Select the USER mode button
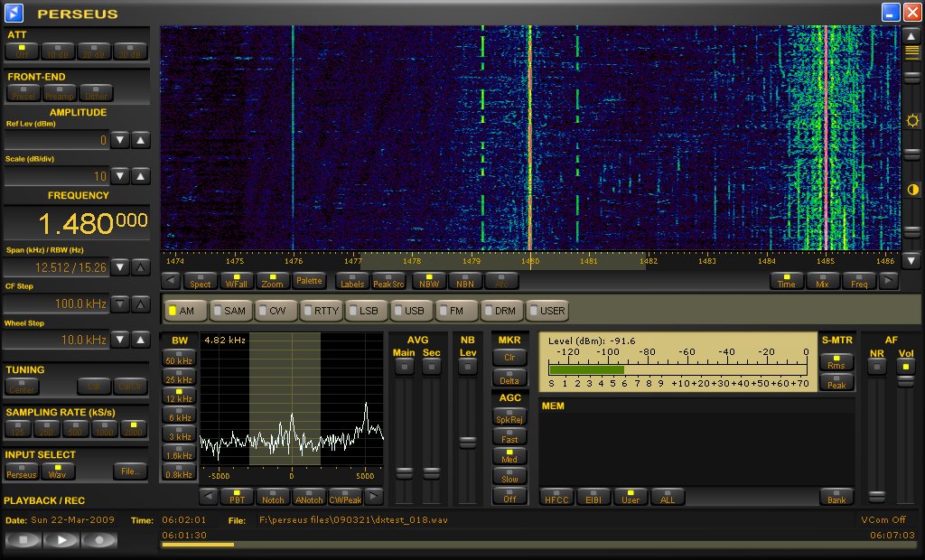 tap(548, 311)
